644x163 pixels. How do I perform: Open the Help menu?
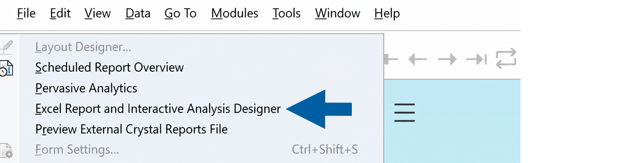tap(387, 13)
